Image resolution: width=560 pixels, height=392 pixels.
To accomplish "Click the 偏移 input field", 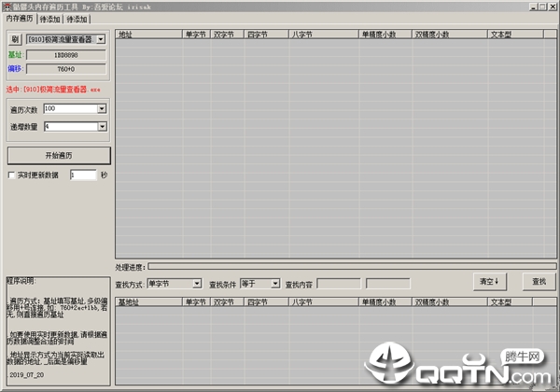I will 66,69.
